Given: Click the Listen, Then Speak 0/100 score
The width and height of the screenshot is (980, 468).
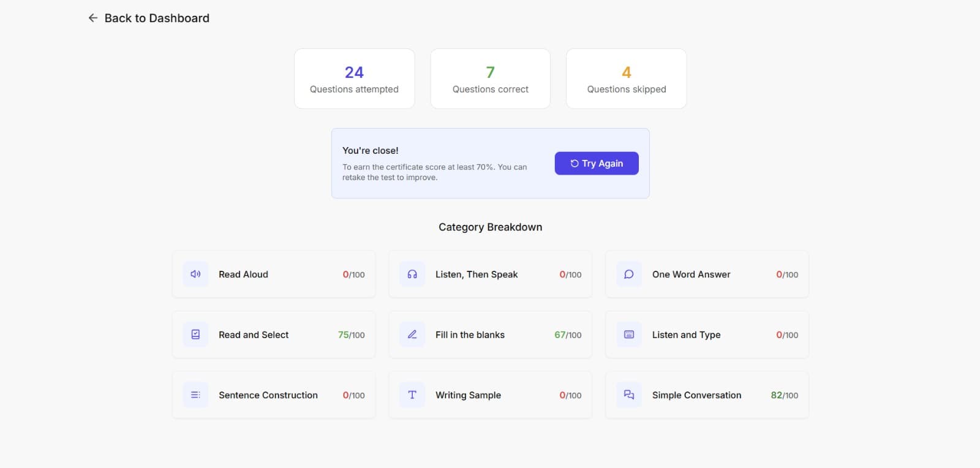Looking at the screenshot, I should pos(570,274).
